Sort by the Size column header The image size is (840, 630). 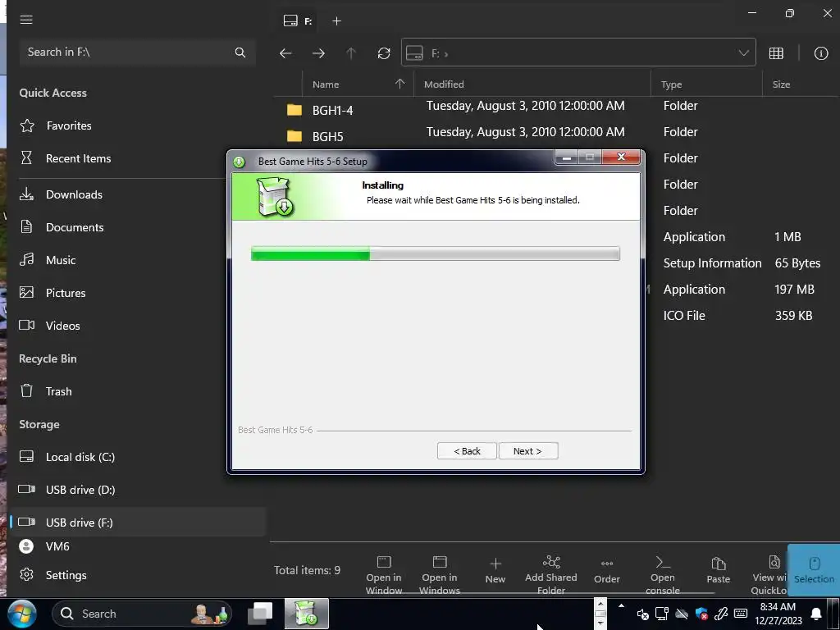click(801, 84)
